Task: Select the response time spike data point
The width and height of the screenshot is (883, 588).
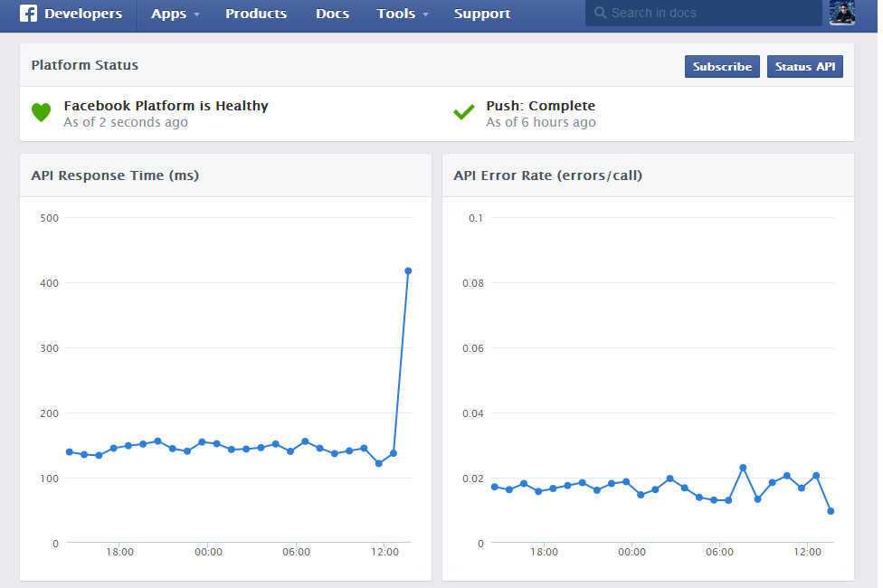Action: pos(408,270)
